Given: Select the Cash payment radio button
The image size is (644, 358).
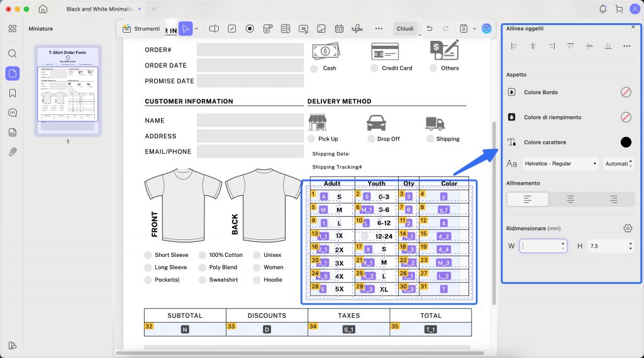Looking at the screenshot, I should (x=314, y=68).
